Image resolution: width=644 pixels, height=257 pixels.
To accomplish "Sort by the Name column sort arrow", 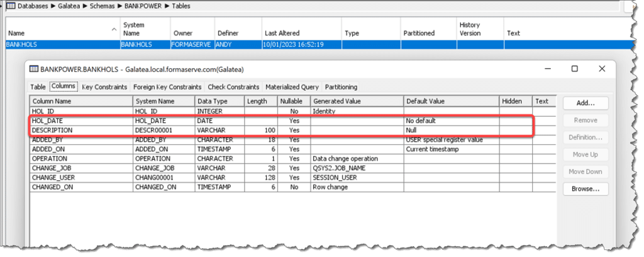I will [x=114, y=29].
